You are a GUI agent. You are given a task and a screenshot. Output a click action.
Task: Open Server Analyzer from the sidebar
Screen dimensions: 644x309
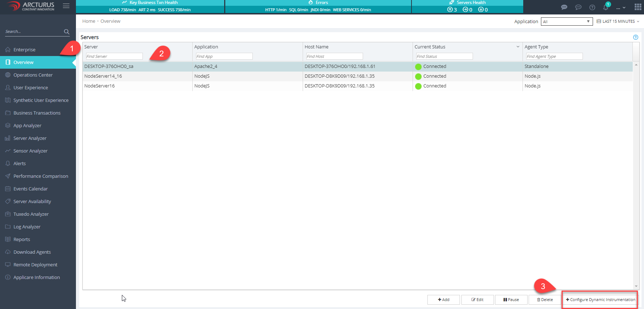(30, 138)
